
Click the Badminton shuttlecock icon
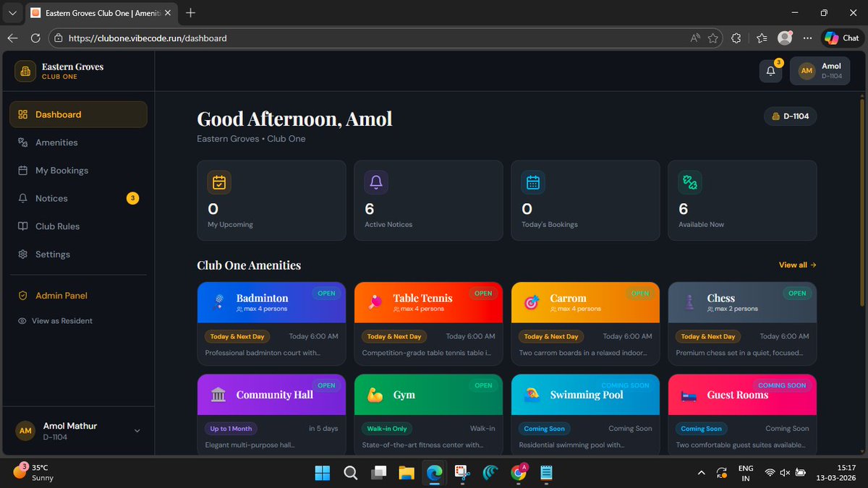coord(219,302)
